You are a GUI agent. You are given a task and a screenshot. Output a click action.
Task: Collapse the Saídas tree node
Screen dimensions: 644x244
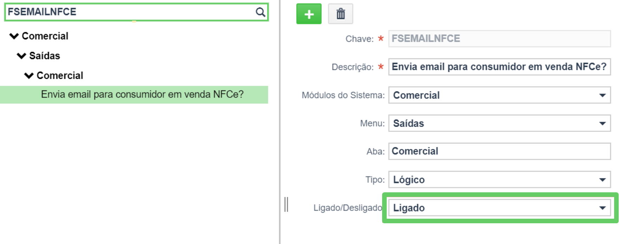21,56
